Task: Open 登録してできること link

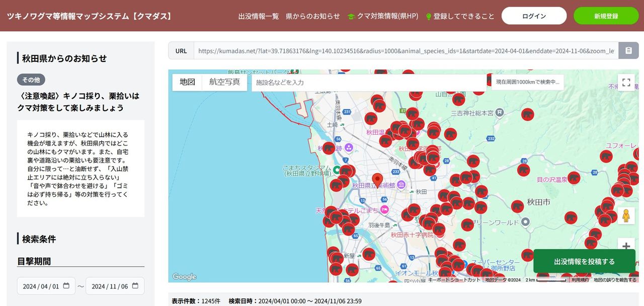Action: tap(460, 16)
